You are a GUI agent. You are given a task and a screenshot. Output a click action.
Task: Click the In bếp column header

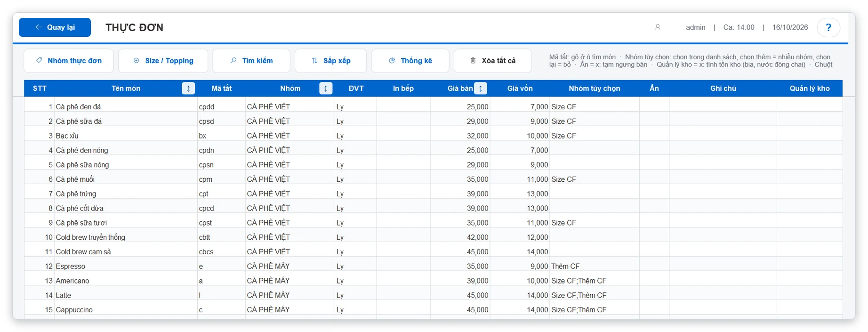click(403, 89)
